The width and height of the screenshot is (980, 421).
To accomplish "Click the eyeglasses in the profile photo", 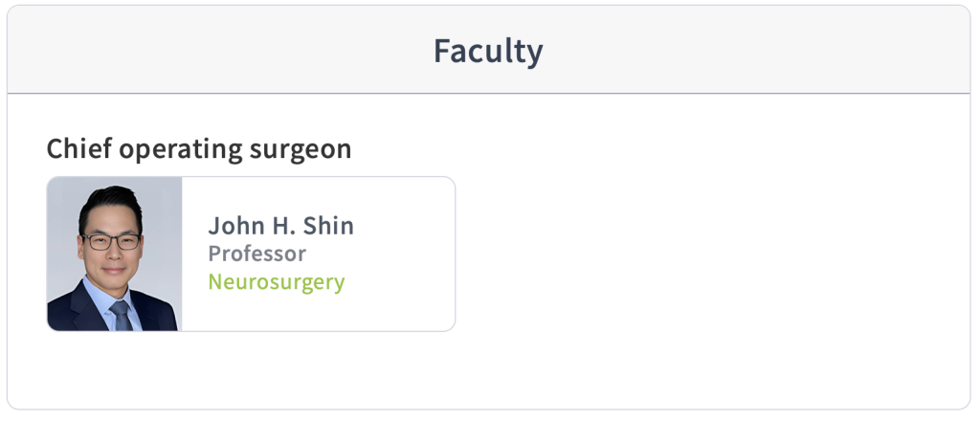I will pyautogui.click(x=111, y=242).
